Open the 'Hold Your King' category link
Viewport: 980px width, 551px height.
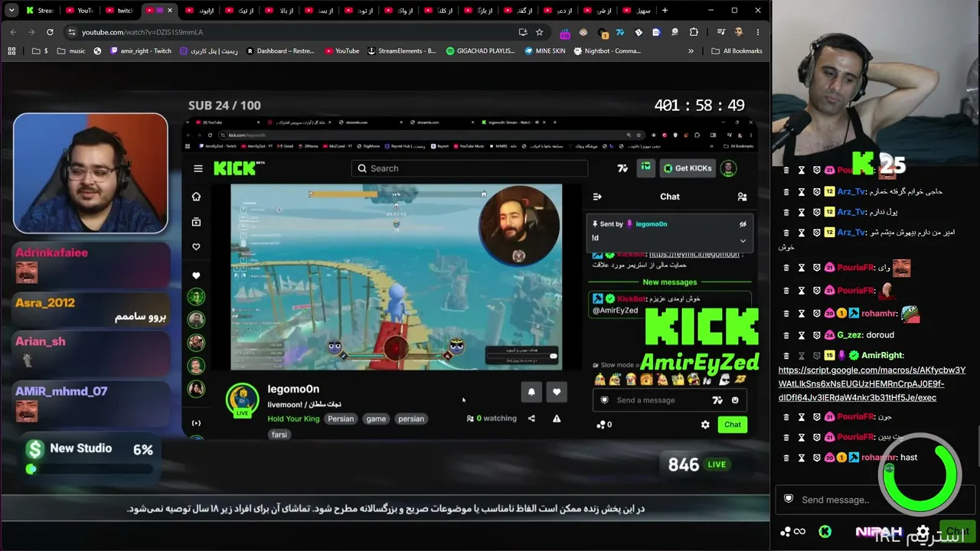(x=293, y=419)
